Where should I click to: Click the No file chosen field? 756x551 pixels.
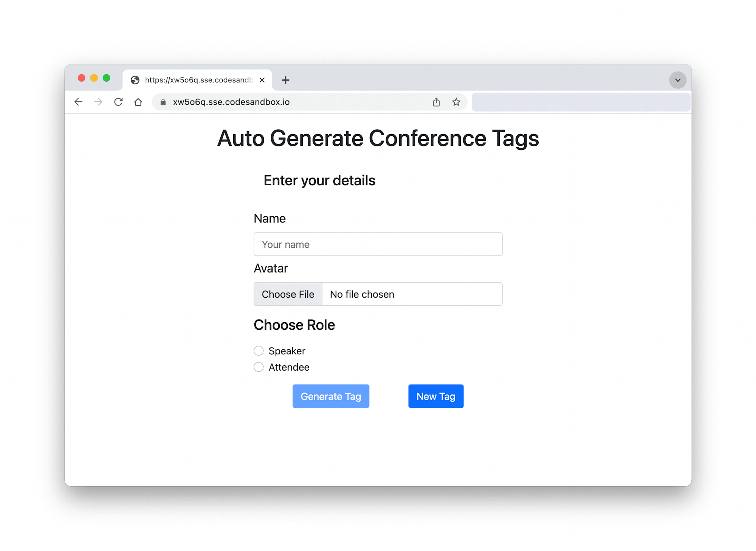pos(412,294)
